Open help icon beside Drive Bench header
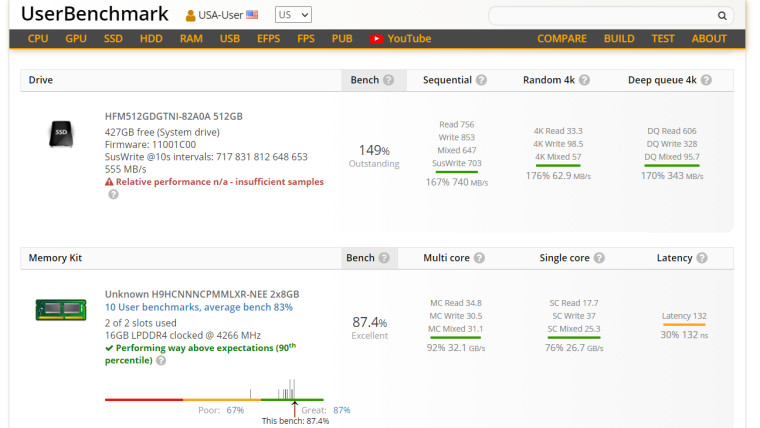The width and height of the screenshot is (760, 428). point(388,80)
